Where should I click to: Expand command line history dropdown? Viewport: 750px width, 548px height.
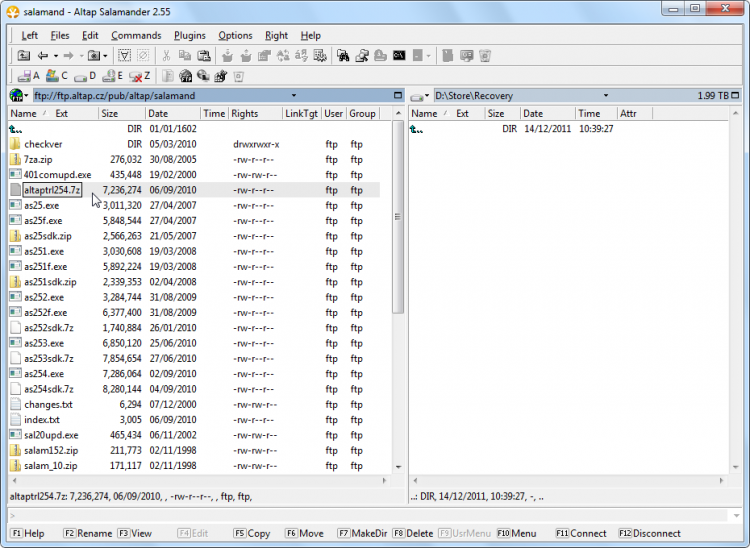point(736,515)
